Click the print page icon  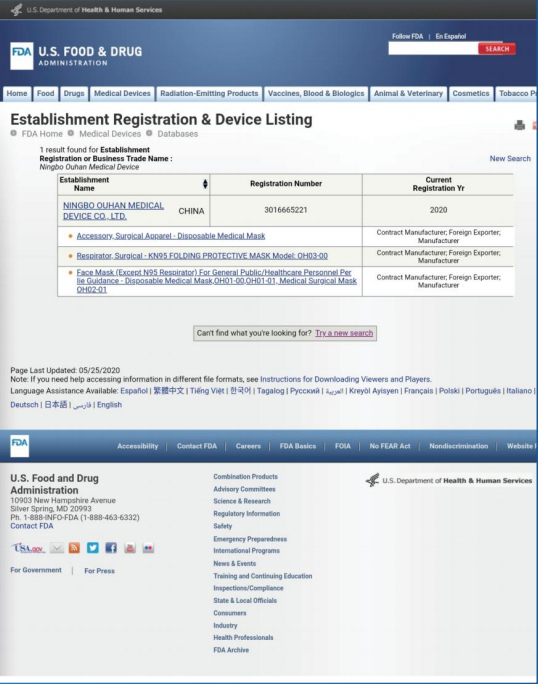click(519, 126)
